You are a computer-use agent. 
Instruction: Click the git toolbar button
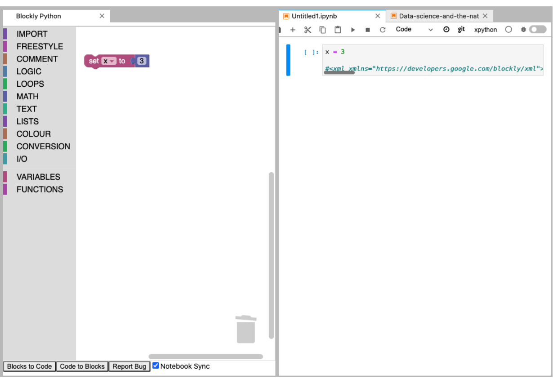pos(461,29)
